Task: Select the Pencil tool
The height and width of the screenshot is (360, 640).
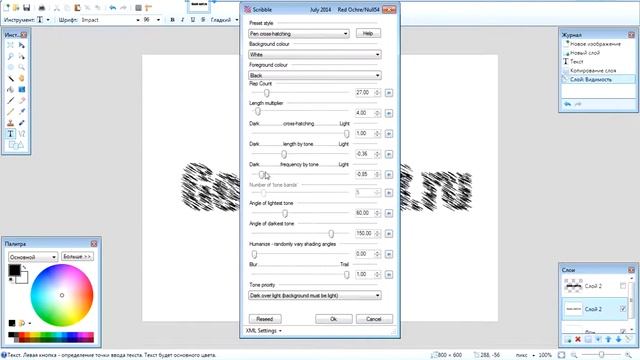Action: (11, 111)
